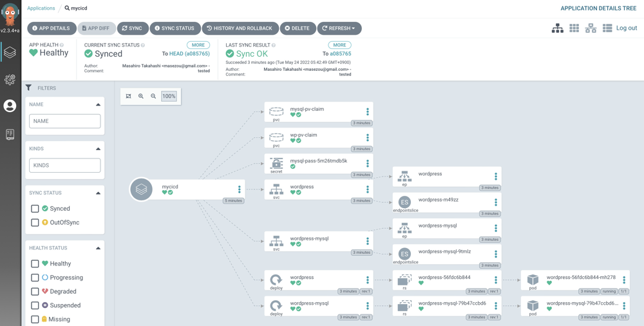Collapse the NAME filter section
The image size is (644, 326).
(x=98, y=104)
